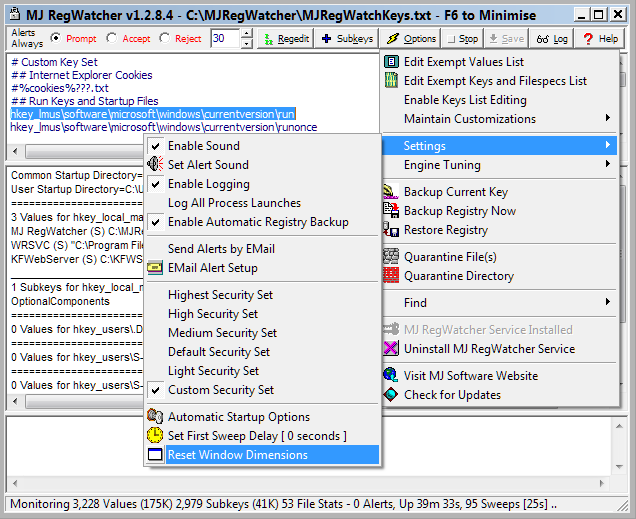Click the Reset Window Dimensions window icon
Screen dimensions: 636x519
click(155, 455)
